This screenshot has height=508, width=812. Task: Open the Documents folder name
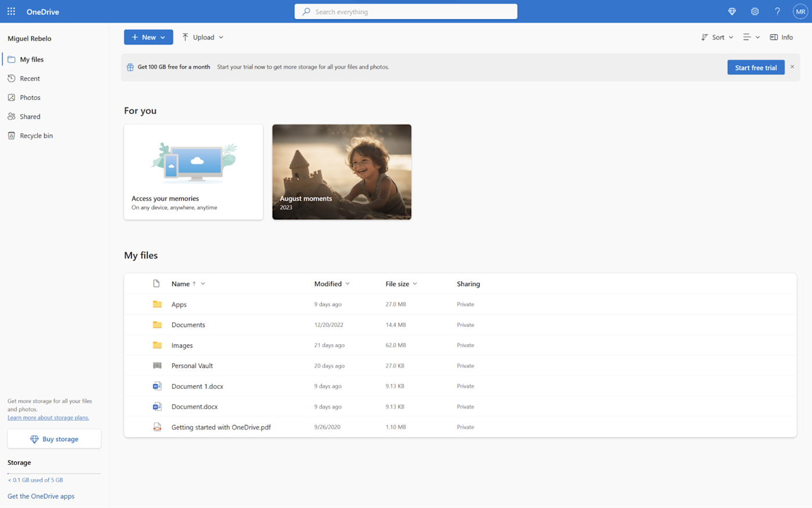(x=188, y=325)
